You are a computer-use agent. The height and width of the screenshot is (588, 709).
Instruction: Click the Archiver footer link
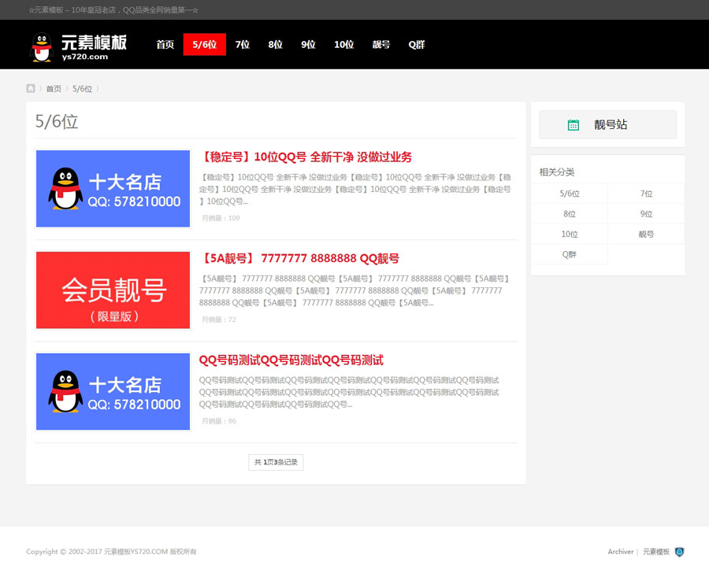tap(621, 551)
